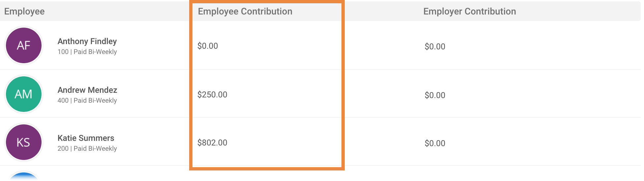
Task: Click Katie Summers' KS avatar icon
Action: pos(24,142)
